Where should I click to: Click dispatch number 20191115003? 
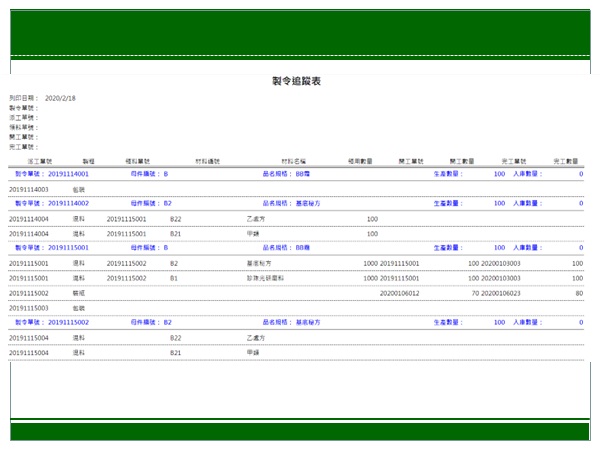[29, 308]
